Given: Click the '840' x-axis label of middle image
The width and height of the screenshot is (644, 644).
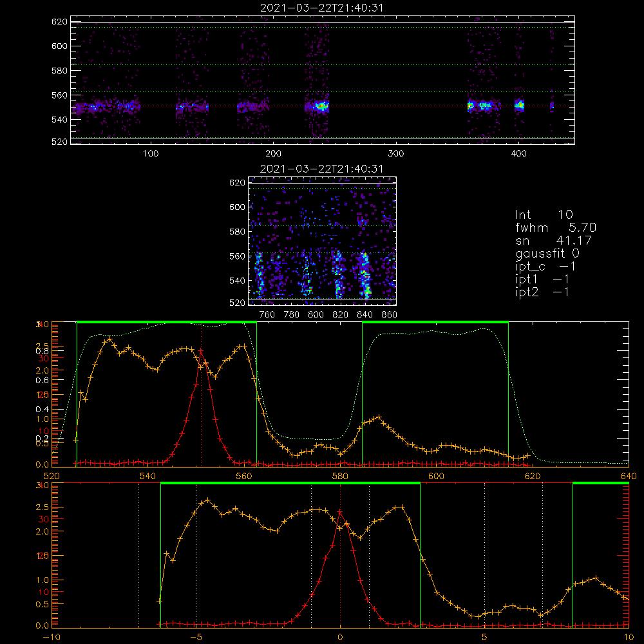Looking at the screenshot, I should [365, 315].
